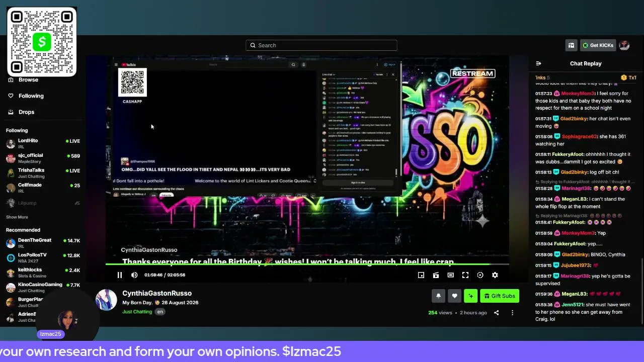Open the player settings gear
Screen dimensions: 644x362
click(495, 275)
